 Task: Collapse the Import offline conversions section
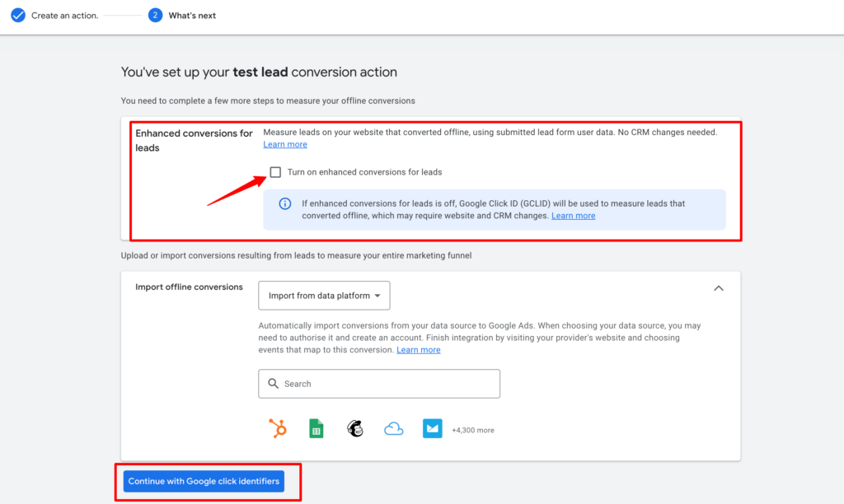click(718, 288)
